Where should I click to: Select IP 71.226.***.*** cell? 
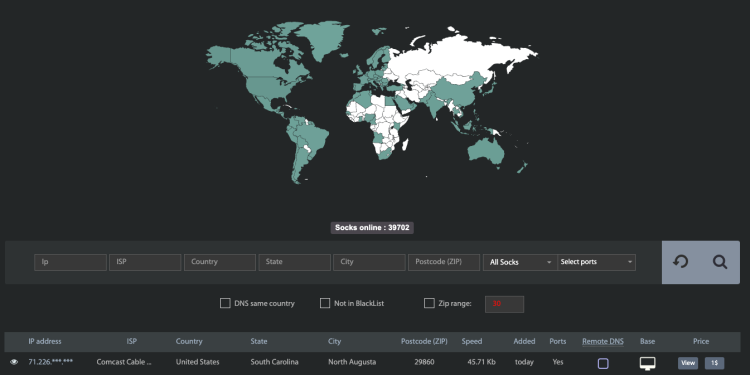(x=51, y=362)
